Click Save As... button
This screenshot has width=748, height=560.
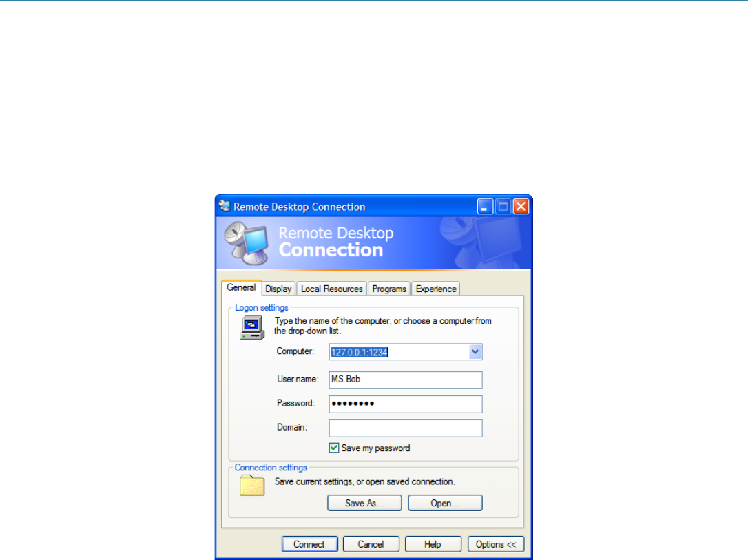[x=364, y=503]
